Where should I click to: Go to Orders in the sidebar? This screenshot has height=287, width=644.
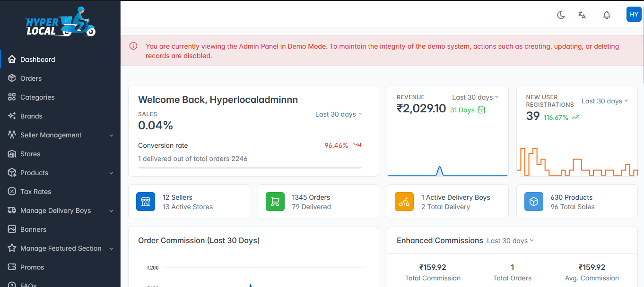[x=31, y=78]
